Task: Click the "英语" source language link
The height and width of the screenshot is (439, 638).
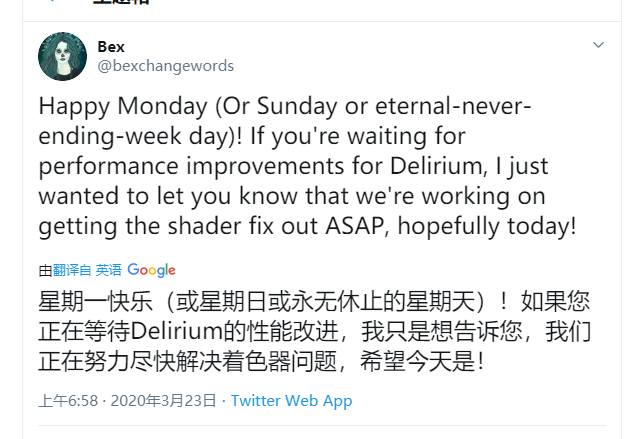Action: (x=109, y=270)
